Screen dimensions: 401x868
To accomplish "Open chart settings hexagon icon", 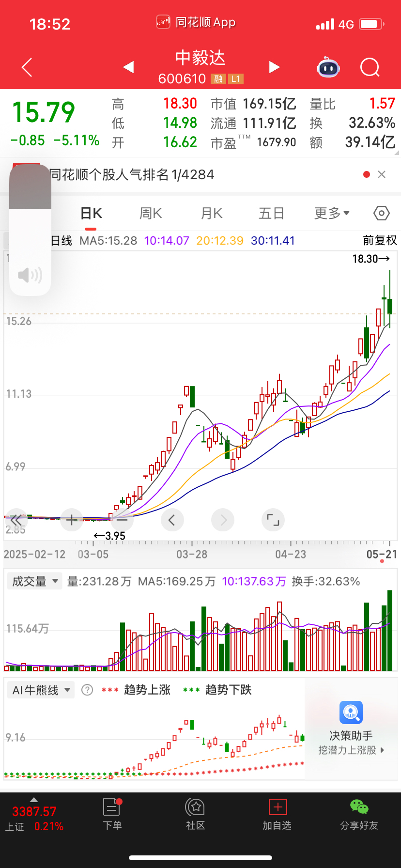I will point(382,213).
